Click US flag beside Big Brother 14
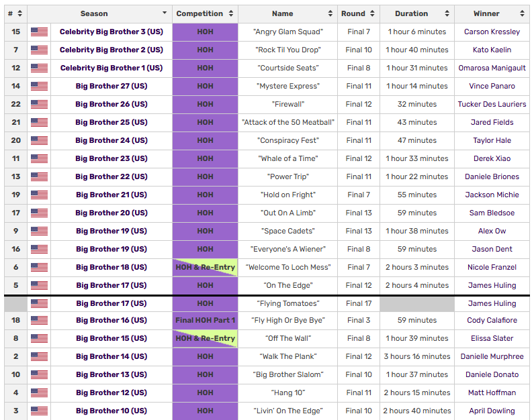This screenshot has width=532, height=420. pyautogui.click(x=39, y=357)
